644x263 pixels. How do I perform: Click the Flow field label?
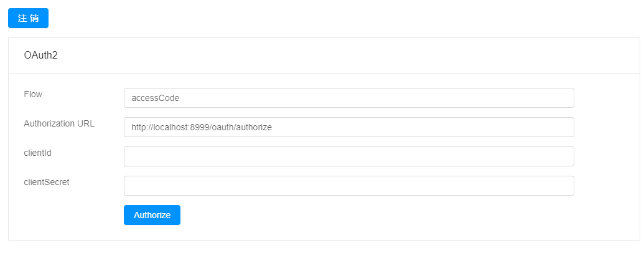click(x=33, y=94)
